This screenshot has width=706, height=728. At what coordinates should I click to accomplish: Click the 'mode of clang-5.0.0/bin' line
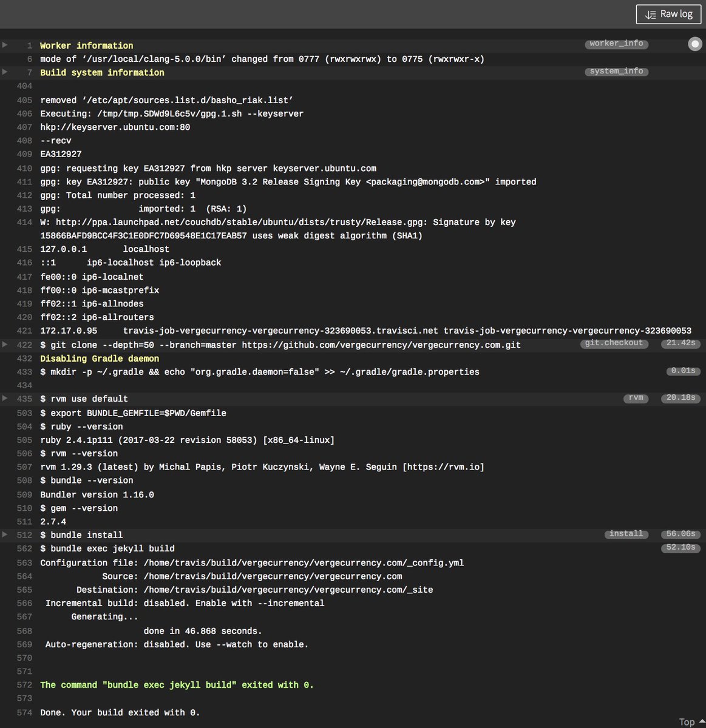262,59
